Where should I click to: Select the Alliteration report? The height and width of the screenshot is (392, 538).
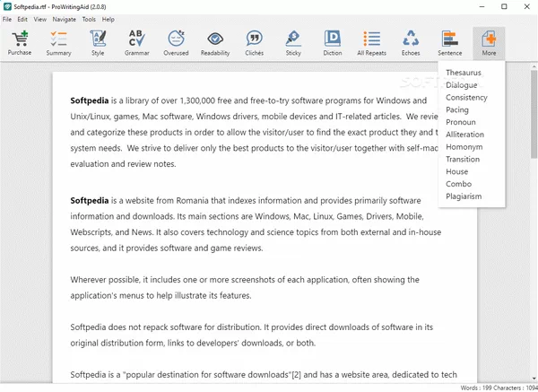coord(464,135)
